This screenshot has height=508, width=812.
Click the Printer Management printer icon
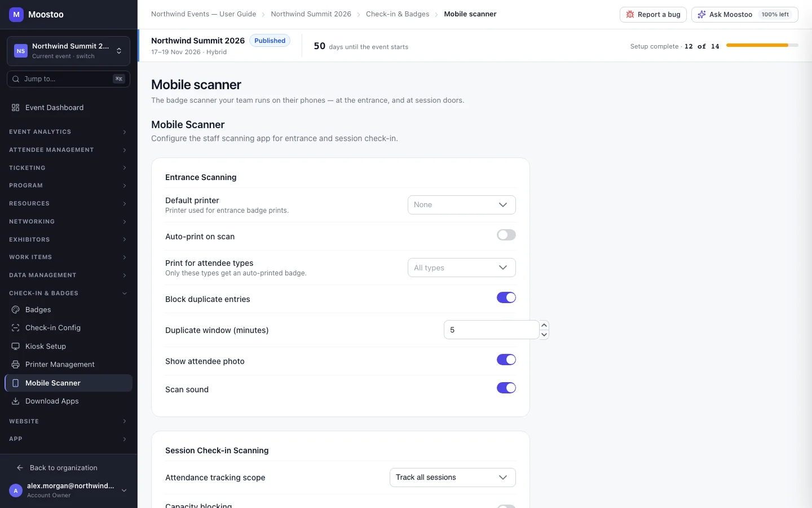(16, 365)
